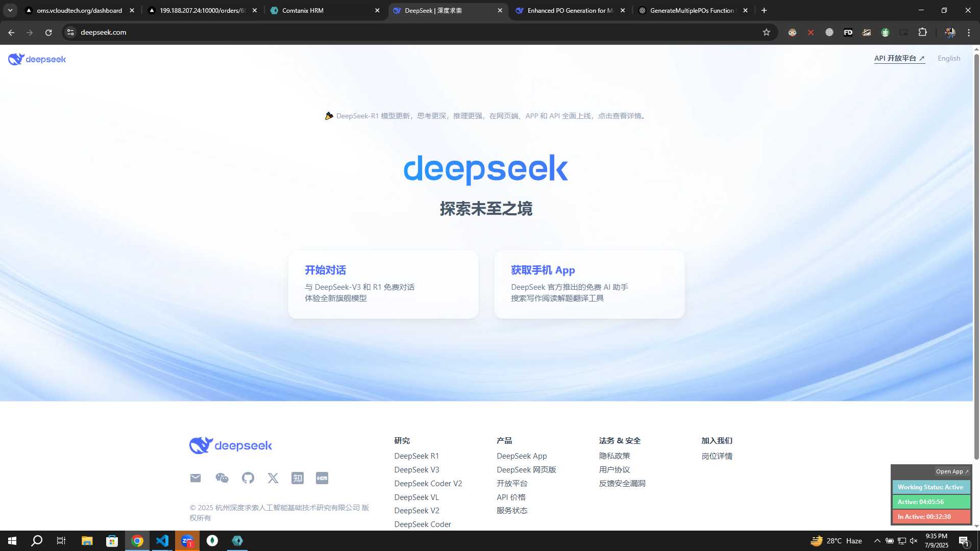Open the GitHub icon in footer
This screenshot has height=551, width=980.
tap(248, 478)
